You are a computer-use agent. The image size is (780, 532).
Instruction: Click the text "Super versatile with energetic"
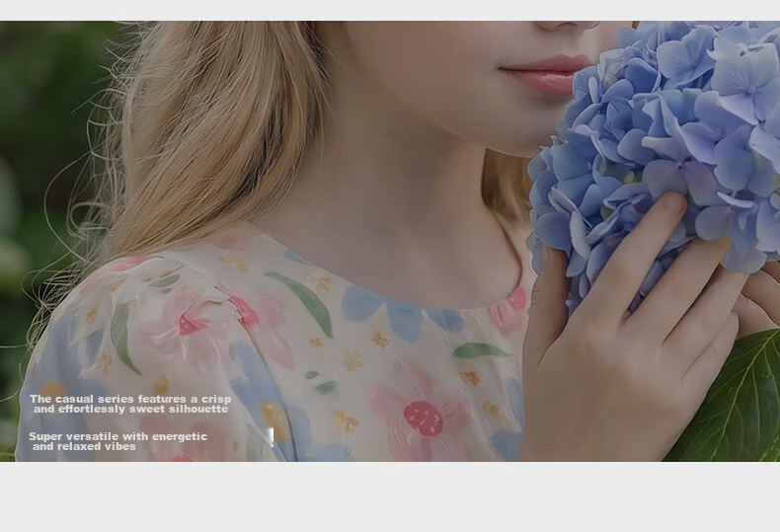(x=117, y=436)
